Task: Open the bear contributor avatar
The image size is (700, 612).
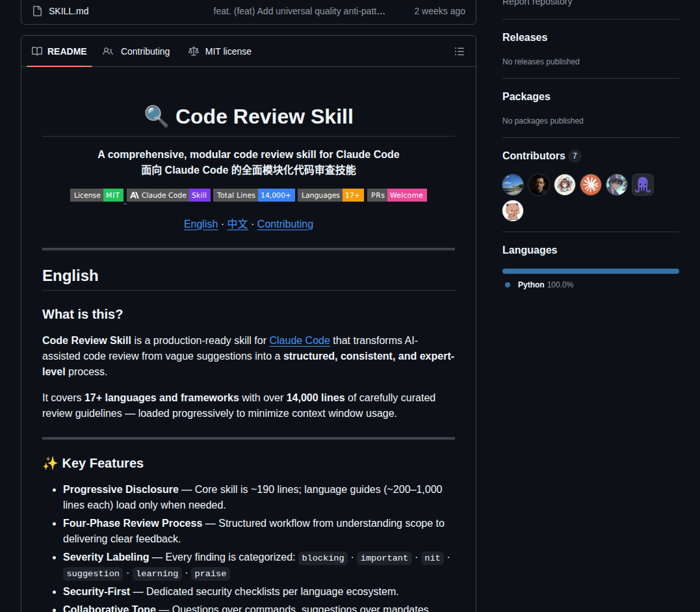Action: point(513,211)
